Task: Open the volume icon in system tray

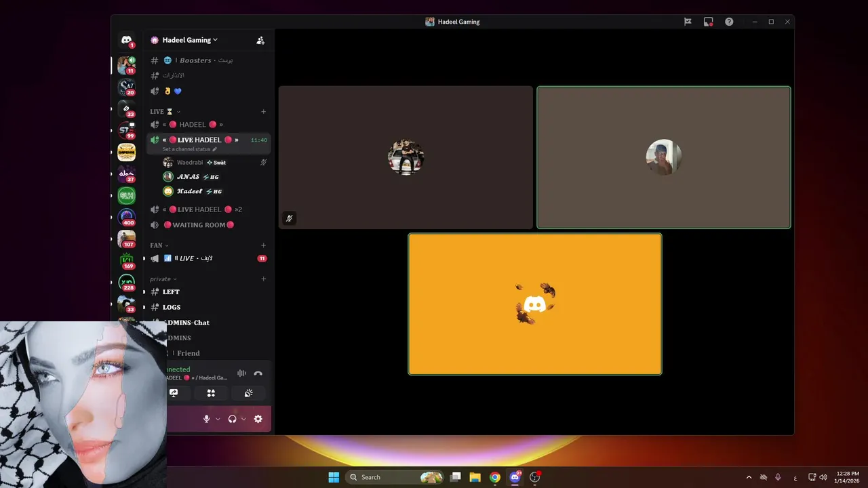Action: pyautogui.click(x=823, y=477)
